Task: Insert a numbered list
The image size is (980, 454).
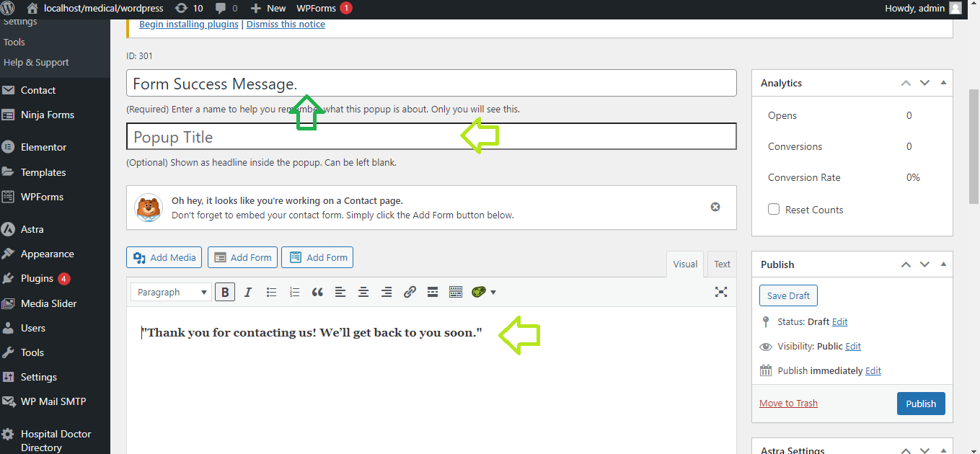Action: pyautogui.click(x=294, y=292)
